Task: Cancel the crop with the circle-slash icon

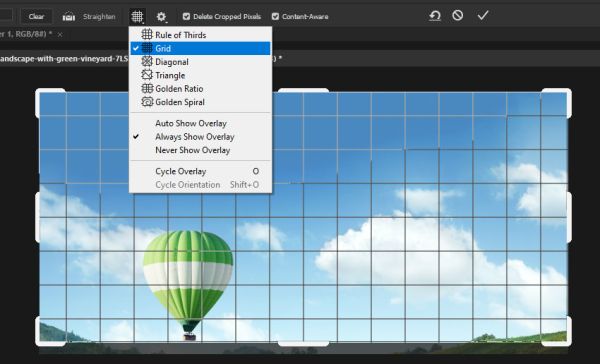Action: click(x=458, y=15)
